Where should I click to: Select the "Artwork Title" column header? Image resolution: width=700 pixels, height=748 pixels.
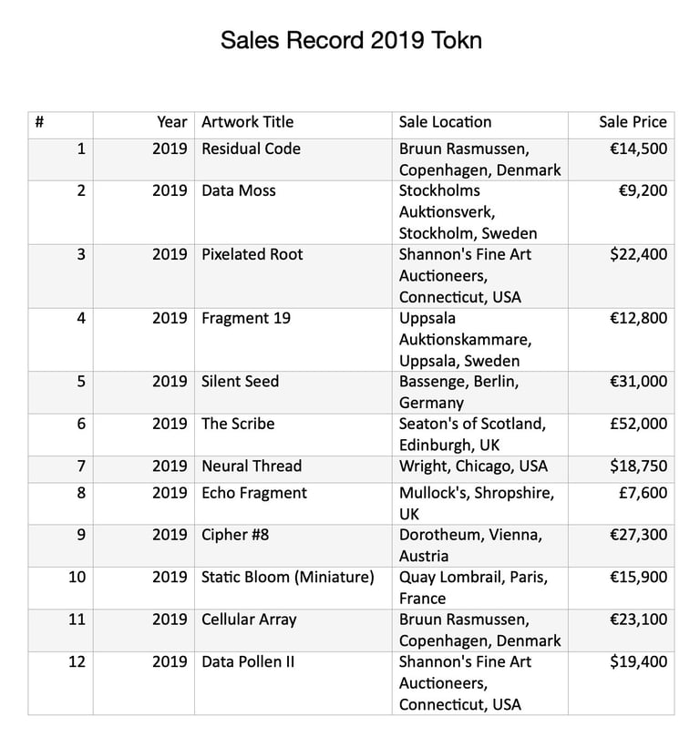247,122
